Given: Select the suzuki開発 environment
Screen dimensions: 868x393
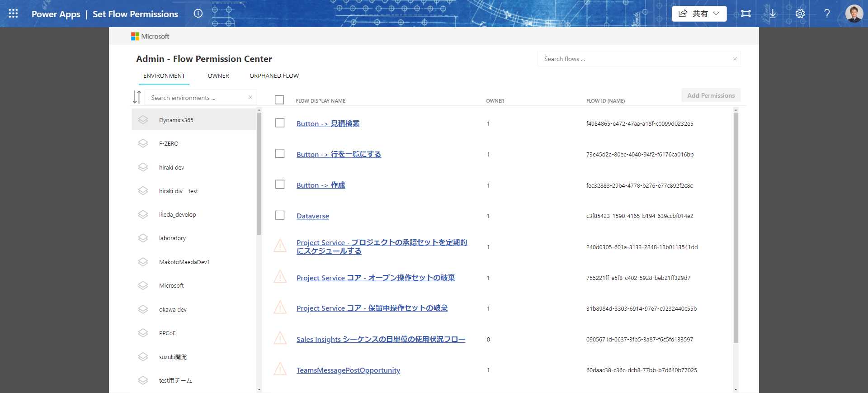Looking at the screenshot, I should pyautogui.click(x=194, y=357).
